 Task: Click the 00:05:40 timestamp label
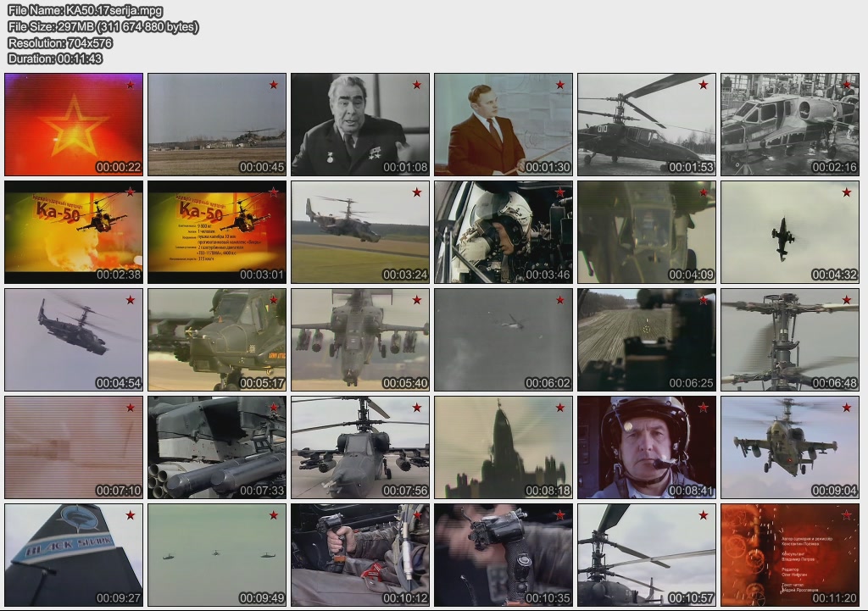point(405,383)
